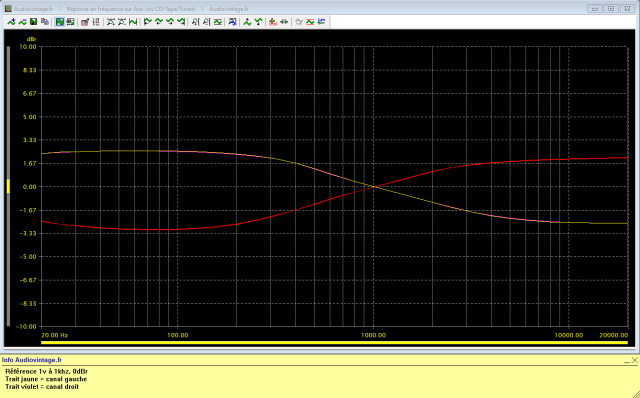
Task: Click the '20.00 Hz' axis label
Action: pyautogui.click(x=55, y=335)
